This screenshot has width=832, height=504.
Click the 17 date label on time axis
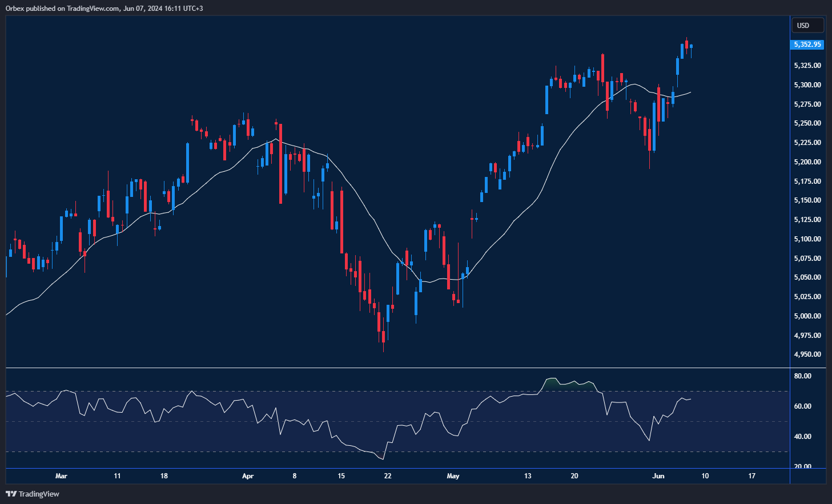coord(751,476)
